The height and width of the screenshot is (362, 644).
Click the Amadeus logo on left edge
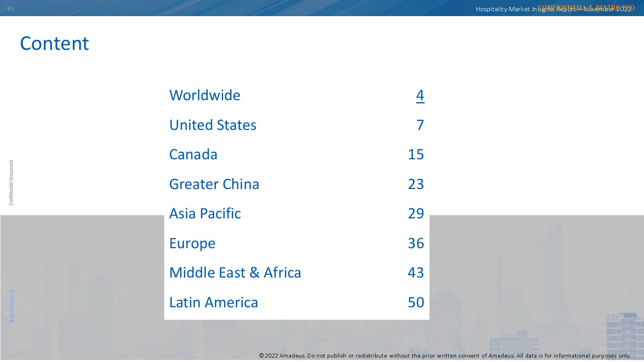pyautogui.click(x=11, y=306)
